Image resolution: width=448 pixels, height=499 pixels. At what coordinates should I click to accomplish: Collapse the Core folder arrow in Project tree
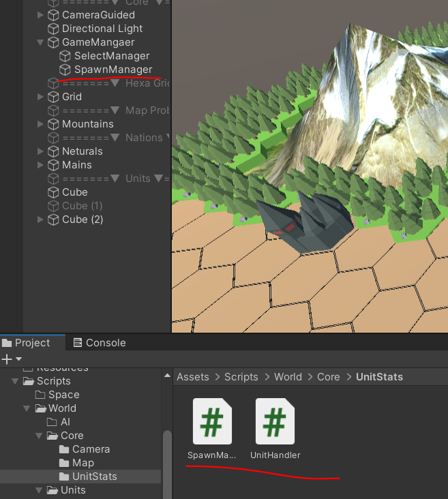39,436
